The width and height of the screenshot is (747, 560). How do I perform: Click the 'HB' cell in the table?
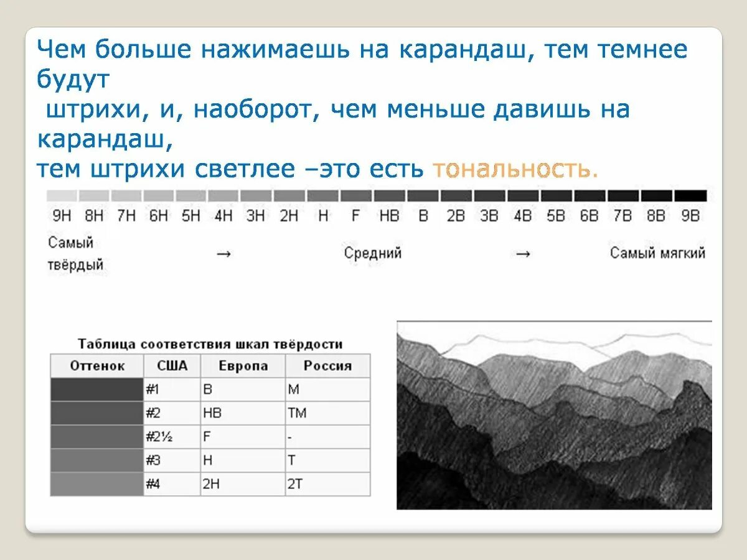243,413
